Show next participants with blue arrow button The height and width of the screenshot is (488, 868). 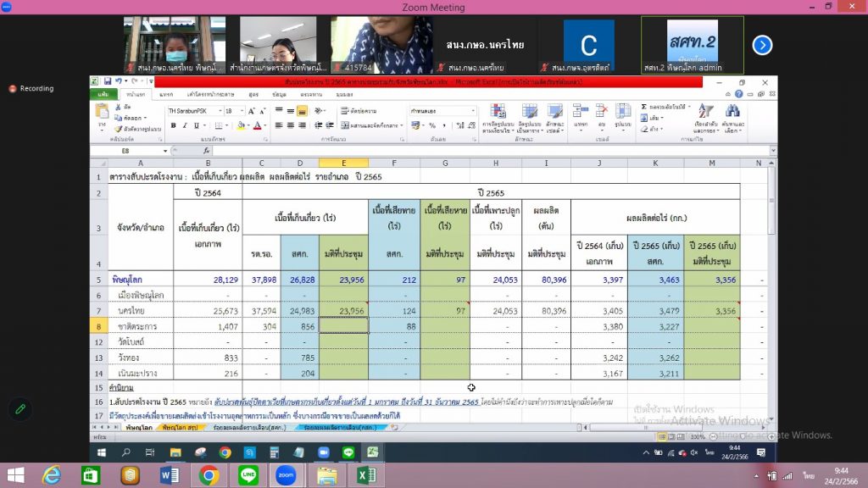pyautogui.click(x=762, y=45)
